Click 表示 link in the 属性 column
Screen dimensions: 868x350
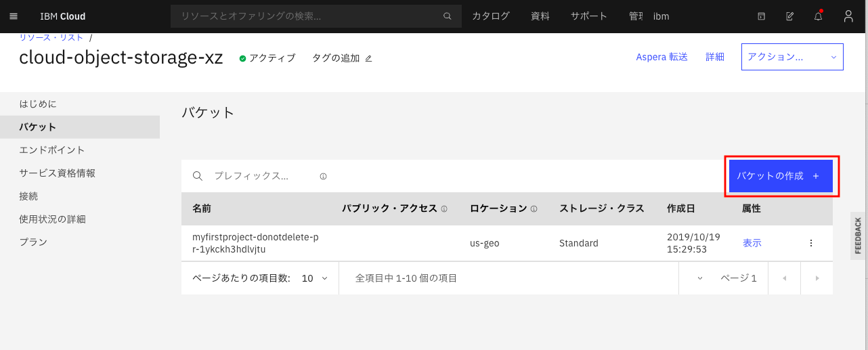pos(752,243)
